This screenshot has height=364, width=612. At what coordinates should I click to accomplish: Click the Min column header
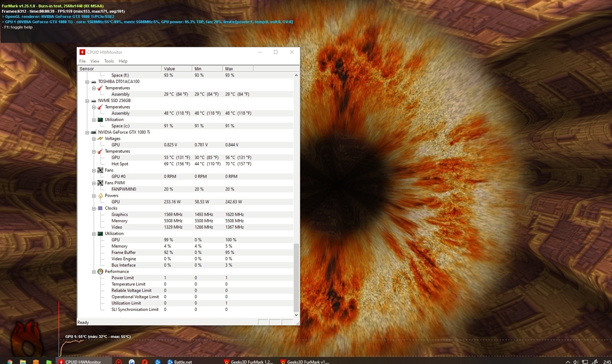pos(207,69)
